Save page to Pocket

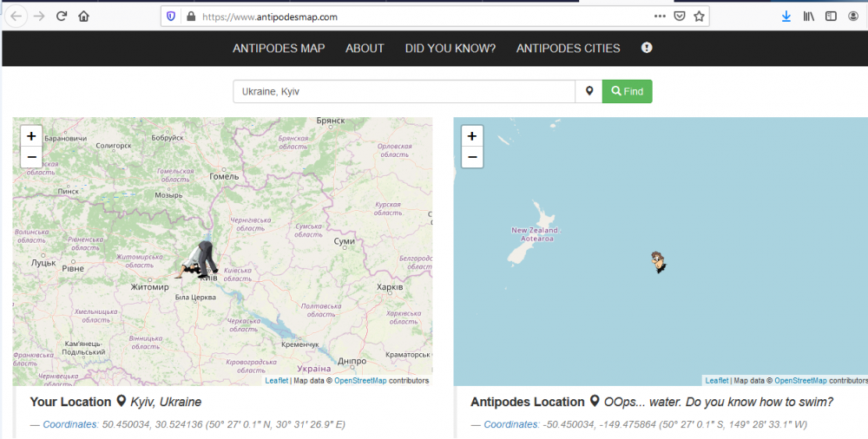[x=680, y=16]
